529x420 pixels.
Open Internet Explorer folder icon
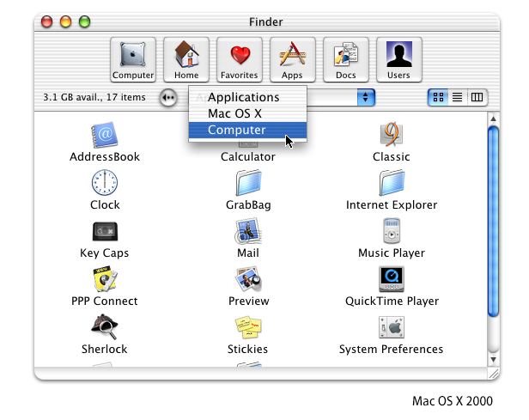click(x=392, y=183)
